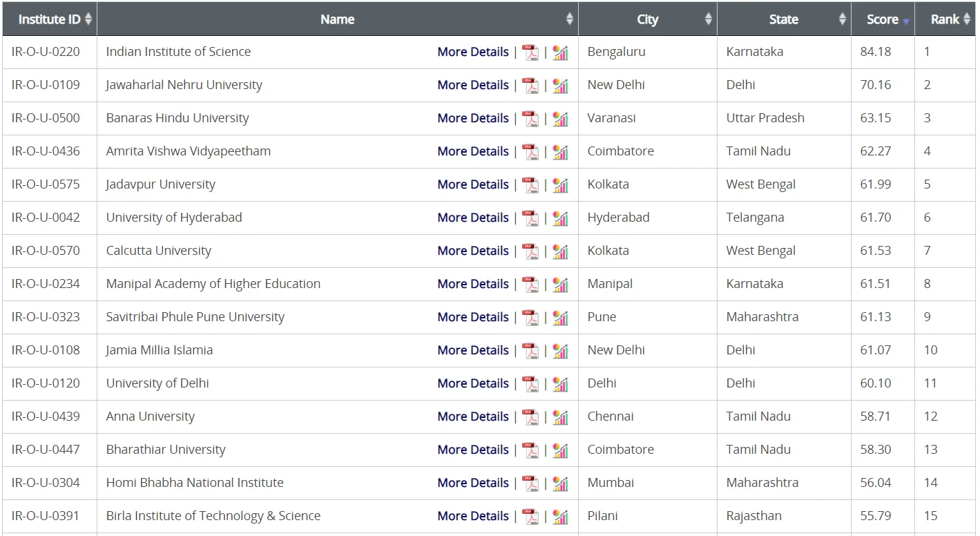Screen dimensions: 980x536
Task: View chart icon for Calcutta University
Action: click(560, 251)
